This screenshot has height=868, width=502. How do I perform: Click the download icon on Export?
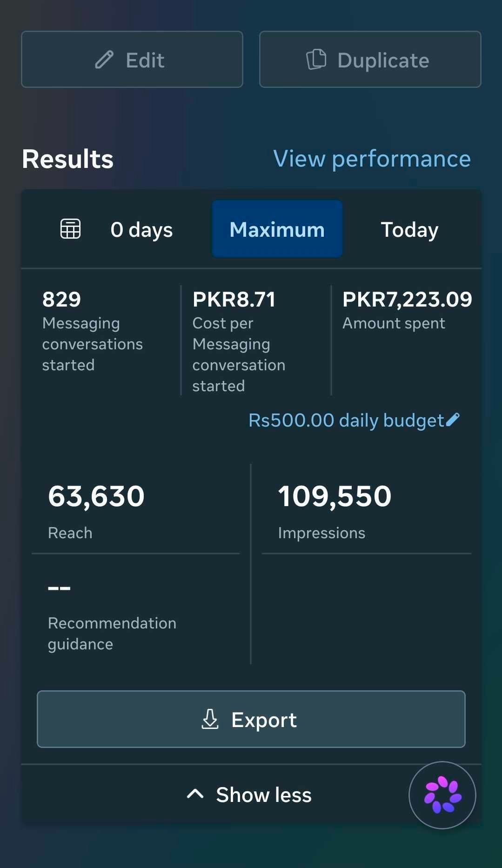[210, 719]
